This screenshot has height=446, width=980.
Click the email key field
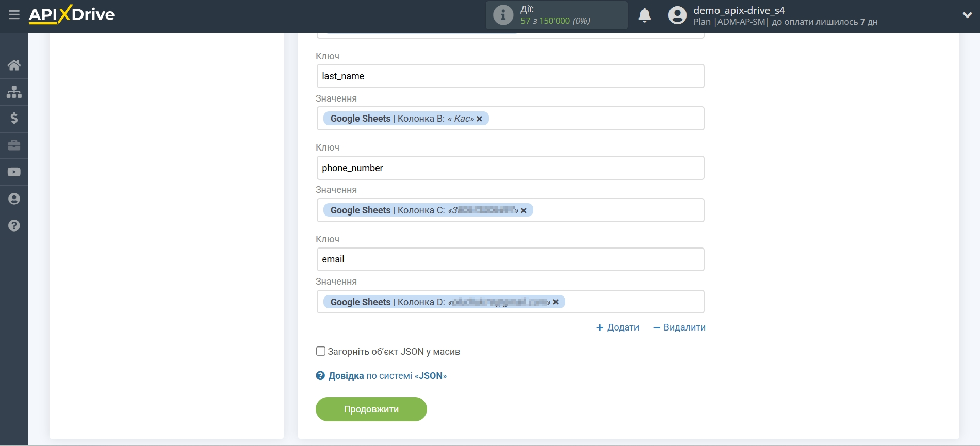(510, 259)
